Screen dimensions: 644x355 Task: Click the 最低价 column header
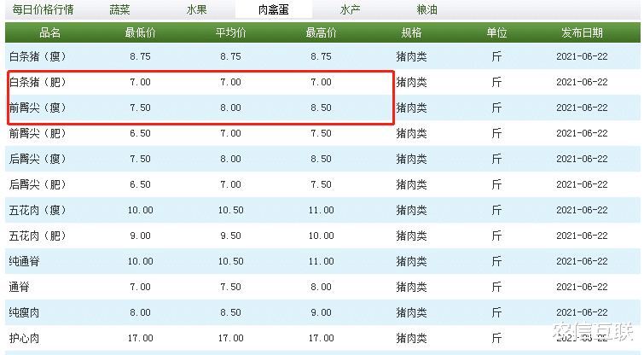click(x=141, y=32)
